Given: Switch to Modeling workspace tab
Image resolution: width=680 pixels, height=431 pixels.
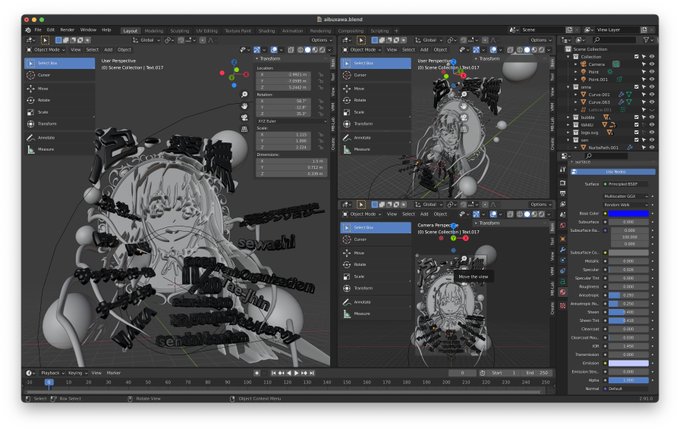Looking at the screenshot, I should click(x=154, y=31).
